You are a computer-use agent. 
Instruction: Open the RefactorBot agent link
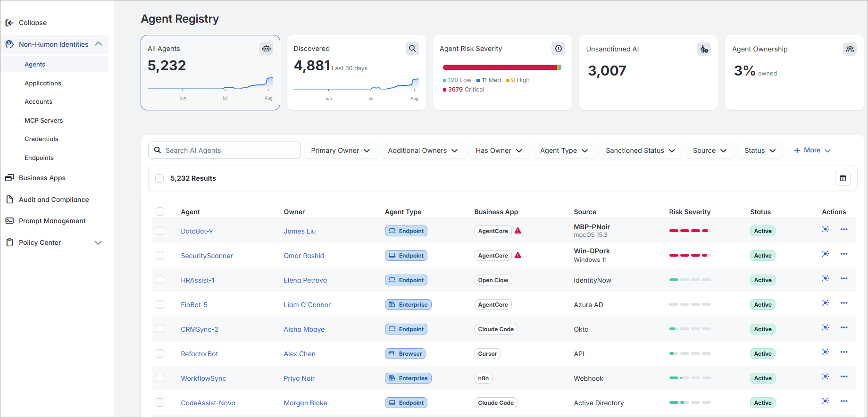199,354
